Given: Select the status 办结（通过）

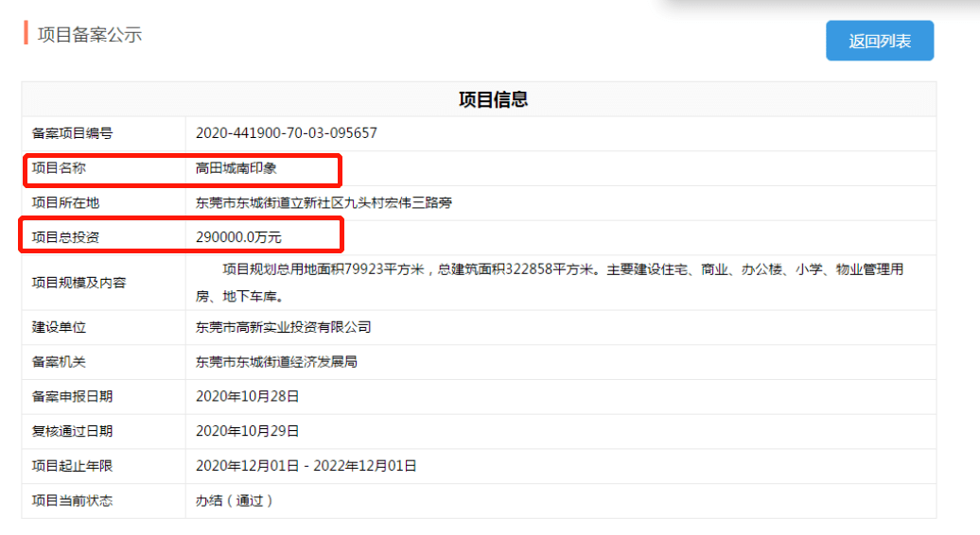Looking at the screenshot, I should (x=235, y=501).
